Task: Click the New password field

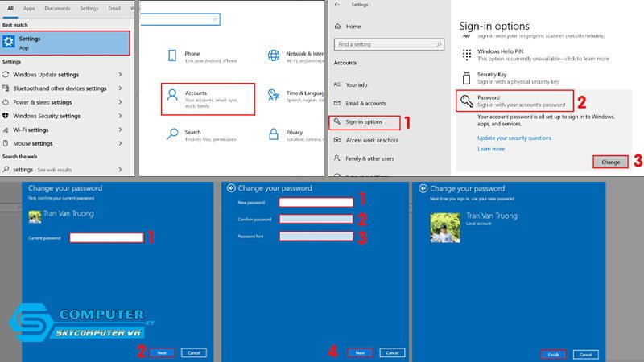Action: click(316, 202)
